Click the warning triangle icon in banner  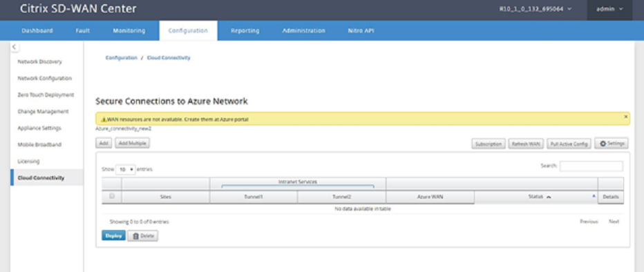click(104, 119)
